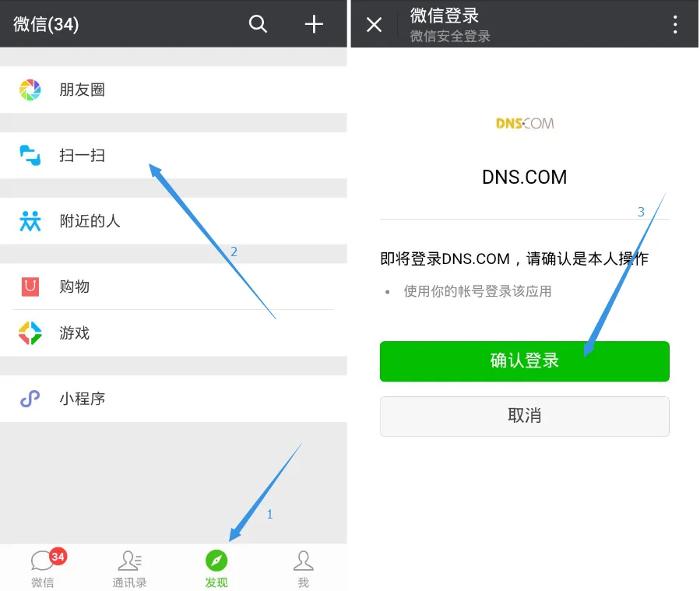Tap the search magnifier icon in WeChat header
The height and width of the screenshot is (591, 700).
[x=258, y=23]
